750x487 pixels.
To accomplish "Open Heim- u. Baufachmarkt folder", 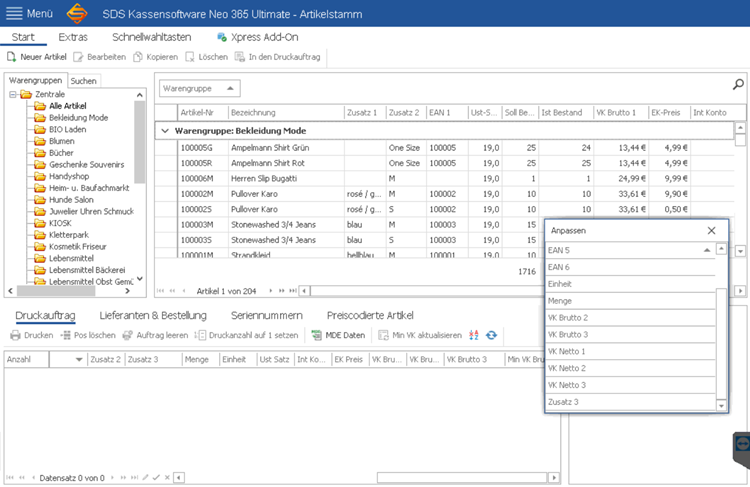I will [89, 188].
